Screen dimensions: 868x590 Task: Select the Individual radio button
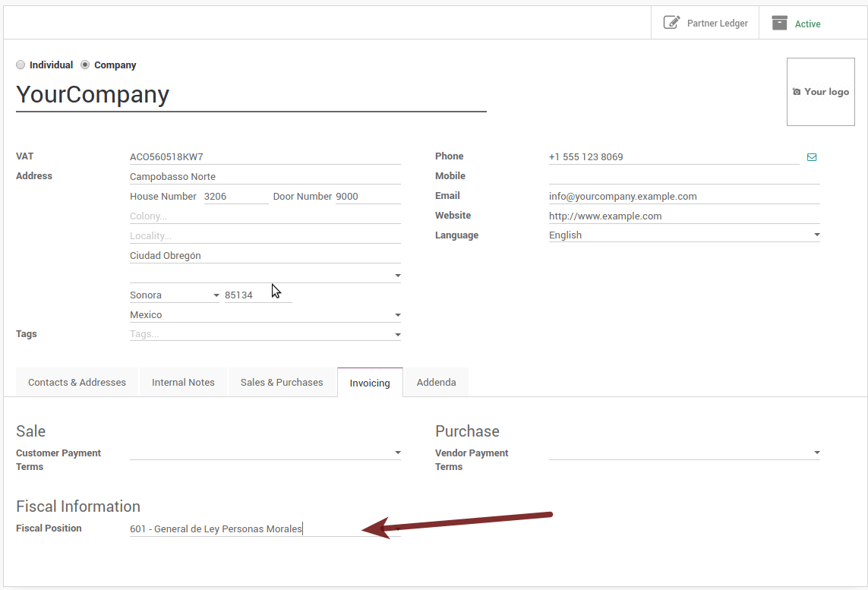pos(21,65)
